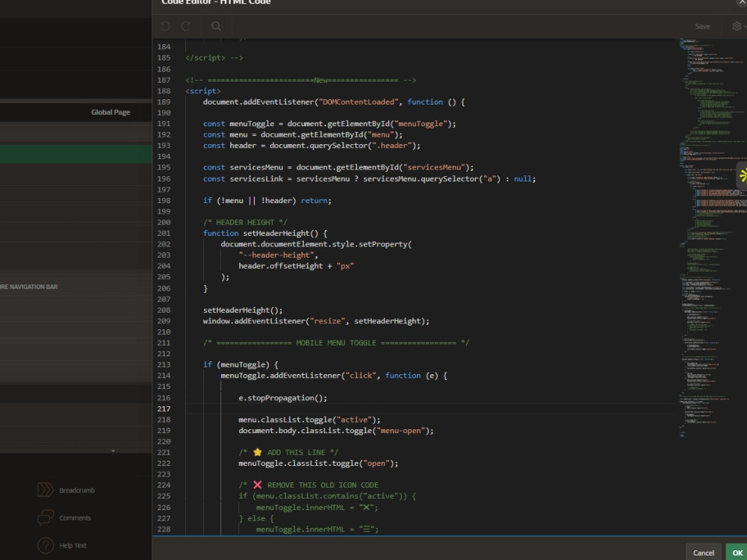Click the Global Page label in background panel

point(111,113)
